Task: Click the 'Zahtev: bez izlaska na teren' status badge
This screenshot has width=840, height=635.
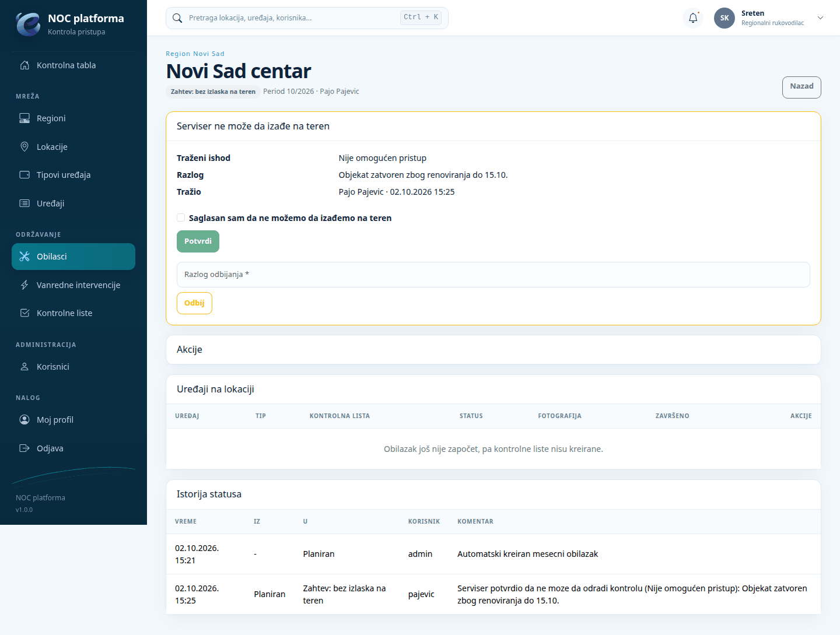Action: point(213,92)
